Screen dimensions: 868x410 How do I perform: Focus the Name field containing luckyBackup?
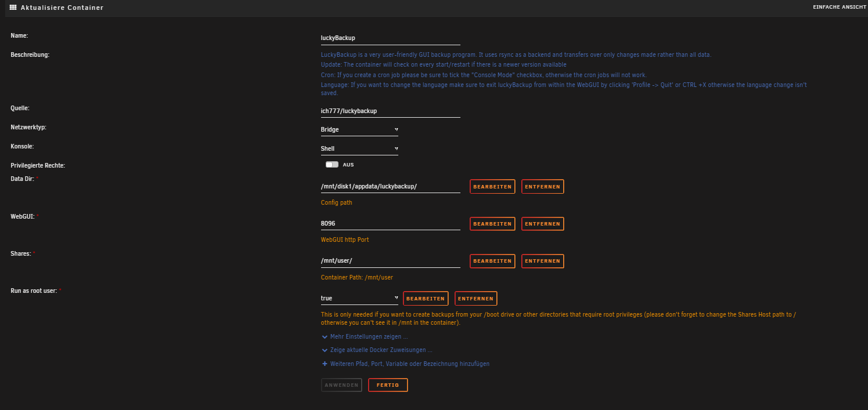click(391, 38)
